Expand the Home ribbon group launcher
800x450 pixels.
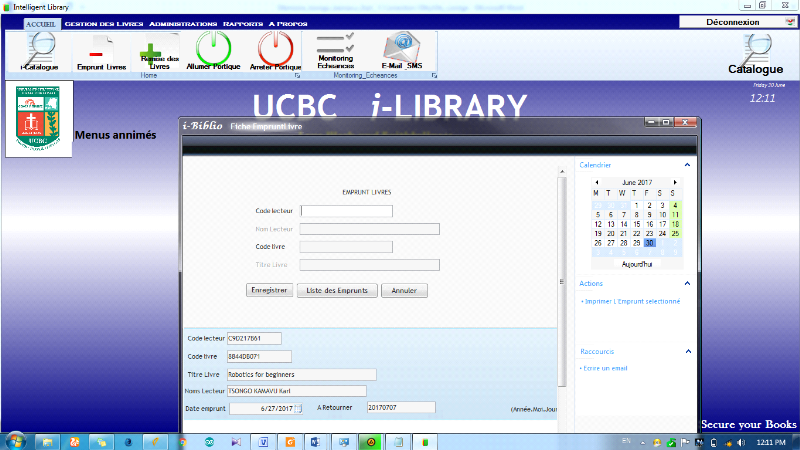click(297, 76)
